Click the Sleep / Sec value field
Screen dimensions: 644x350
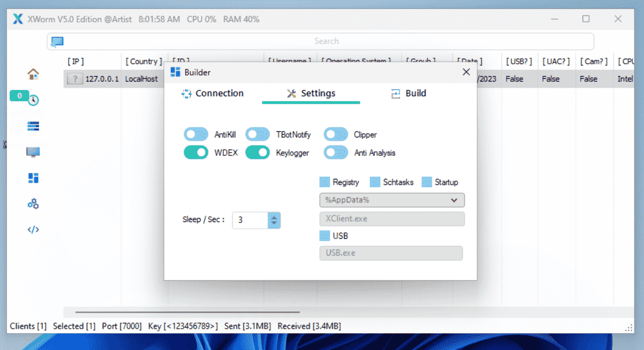click(251, 220)
